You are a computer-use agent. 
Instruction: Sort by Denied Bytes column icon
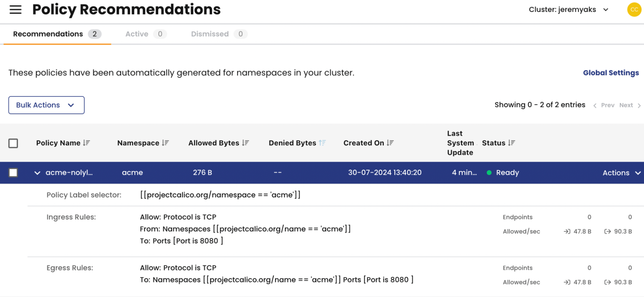322,143
